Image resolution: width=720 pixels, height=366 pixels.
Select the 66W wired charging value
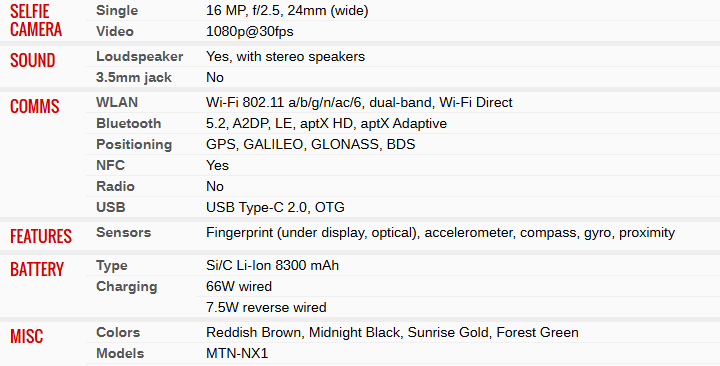(239, 287)
